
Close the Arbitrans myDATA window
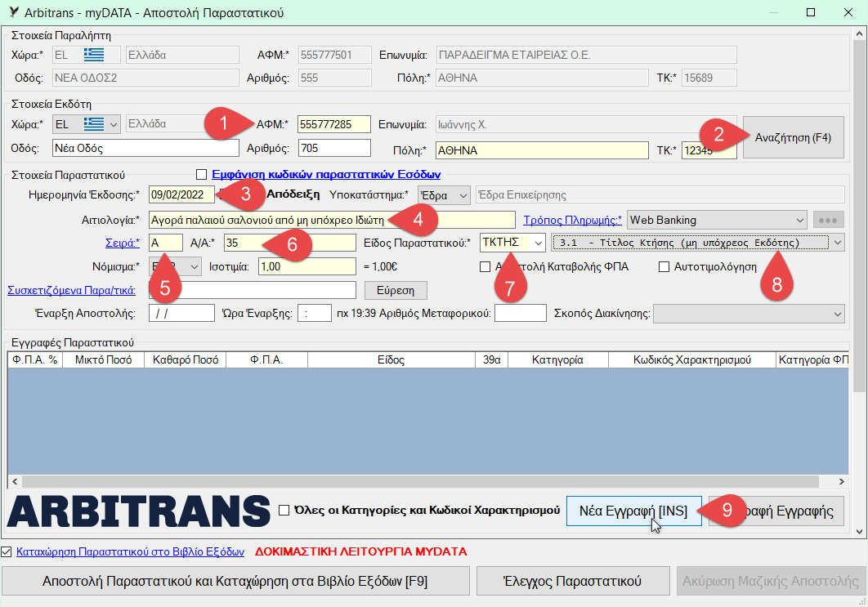[848, 12]
